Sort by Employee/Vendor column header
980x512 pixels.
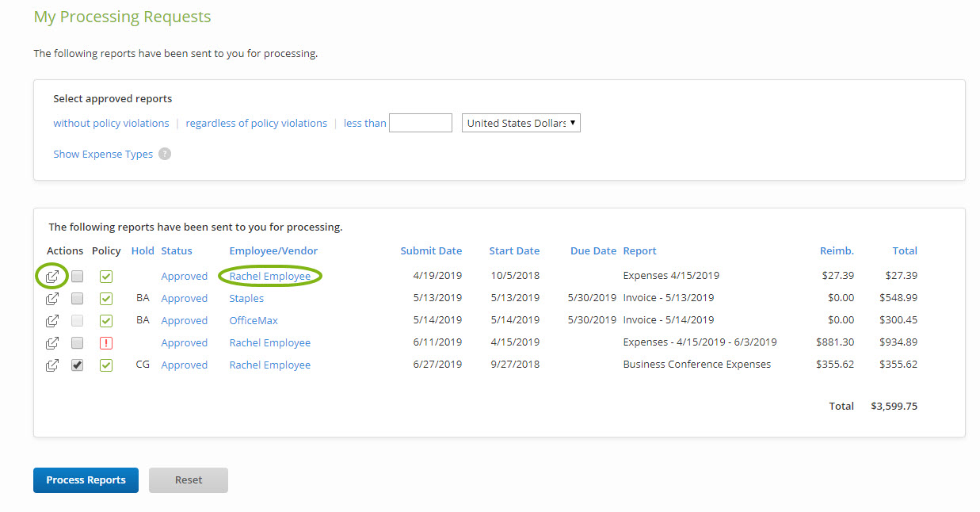(x=273, y=250)
